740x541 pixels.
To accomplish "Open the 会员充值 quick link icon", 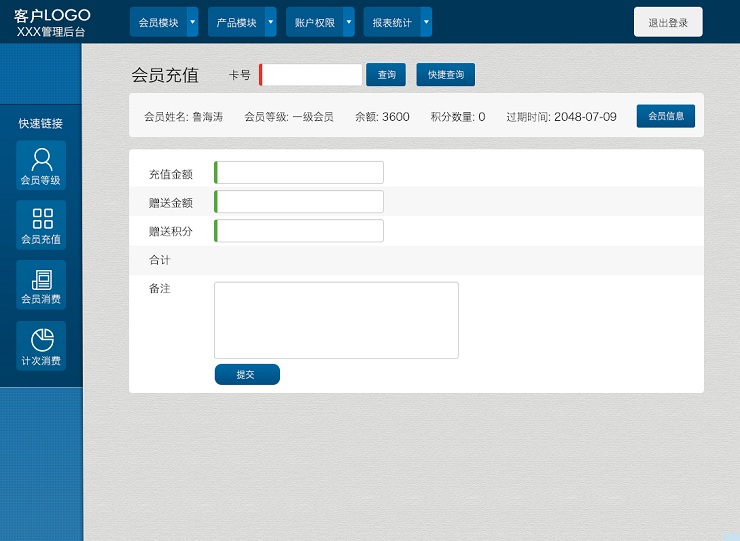I will pos(41,225).
